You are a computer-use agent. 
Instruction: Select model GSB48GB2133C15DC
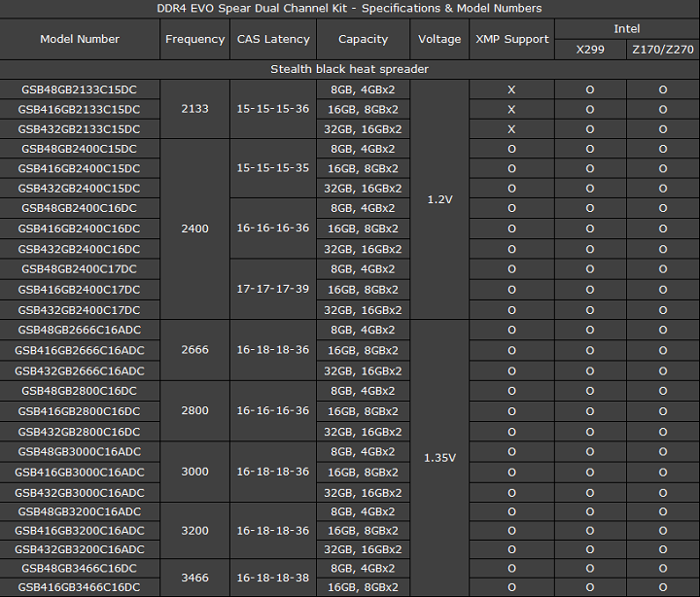[80, 89]
